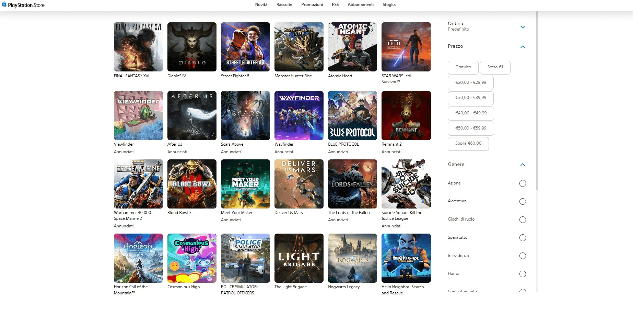
Task: Enable the Azione genre filter
Action: [523, 183]
